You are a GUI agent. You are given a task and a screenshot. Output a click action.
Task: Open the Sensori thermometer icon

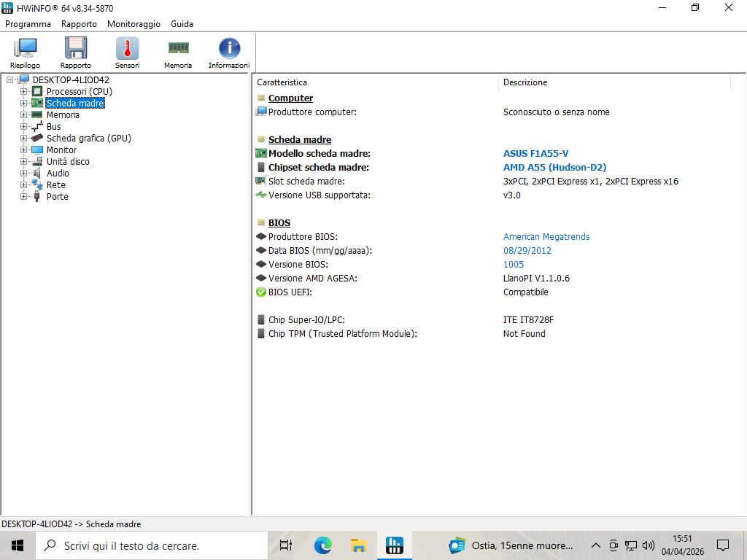click(x=127, y=52)
